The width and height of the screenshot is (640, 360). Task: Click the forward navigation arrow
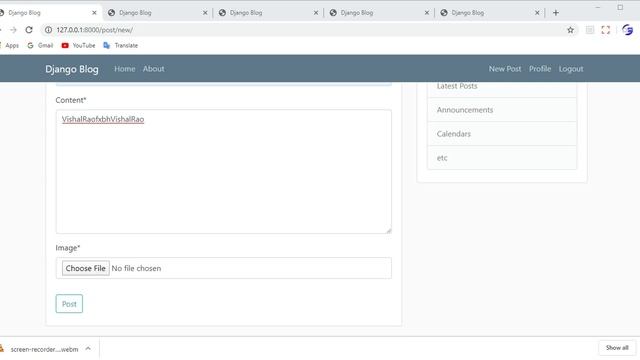(13, 30)
